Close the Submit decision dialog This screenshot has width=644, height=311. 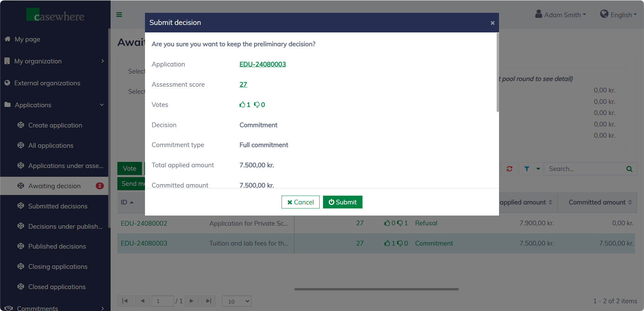click(x=492, y=23)
